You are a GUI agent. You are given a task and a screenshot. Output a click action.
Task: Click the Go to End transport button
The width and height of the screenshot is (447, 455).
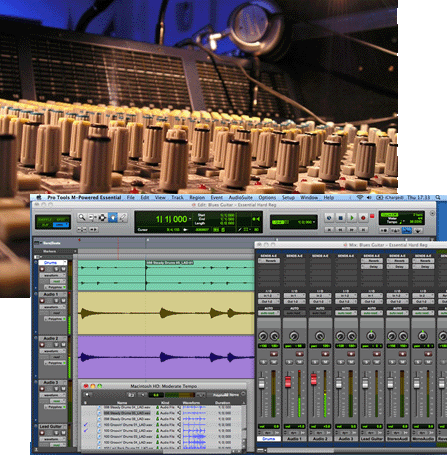click(363, 230)
